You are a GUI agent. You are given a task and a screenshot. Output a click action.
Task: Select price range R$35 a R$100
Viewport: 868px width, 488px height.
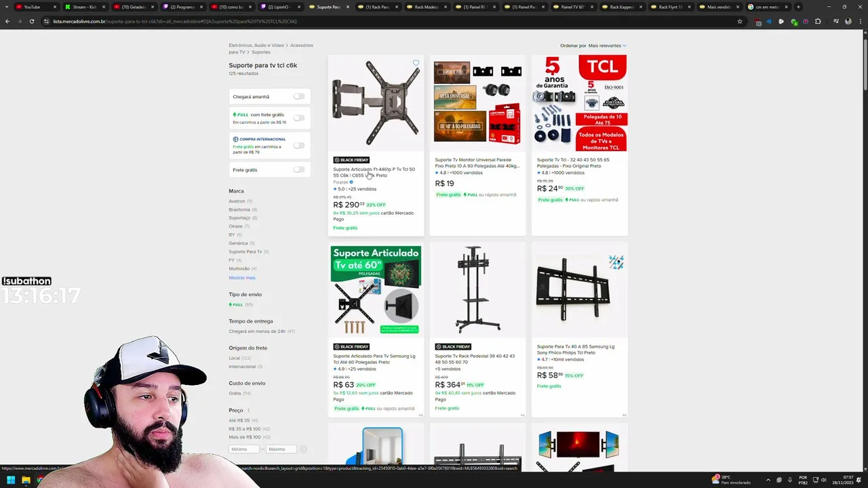[x=244, y=428]
